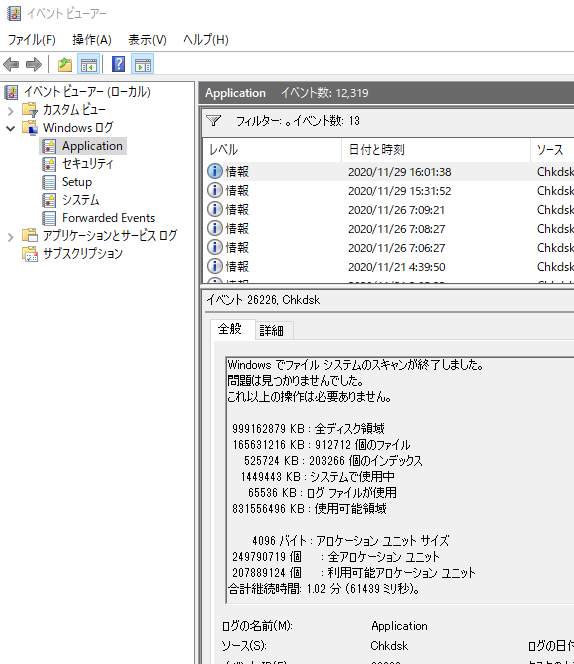
Task: Click the Forward arrow toolbar icon
Action: pos(34,65)
